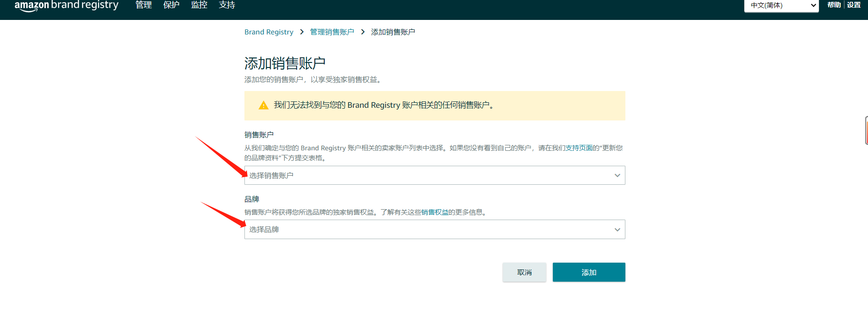Click the chevron of the 选择销售账户 dropdown
Screen dimensions: 868x312
(x=617, y=176)
